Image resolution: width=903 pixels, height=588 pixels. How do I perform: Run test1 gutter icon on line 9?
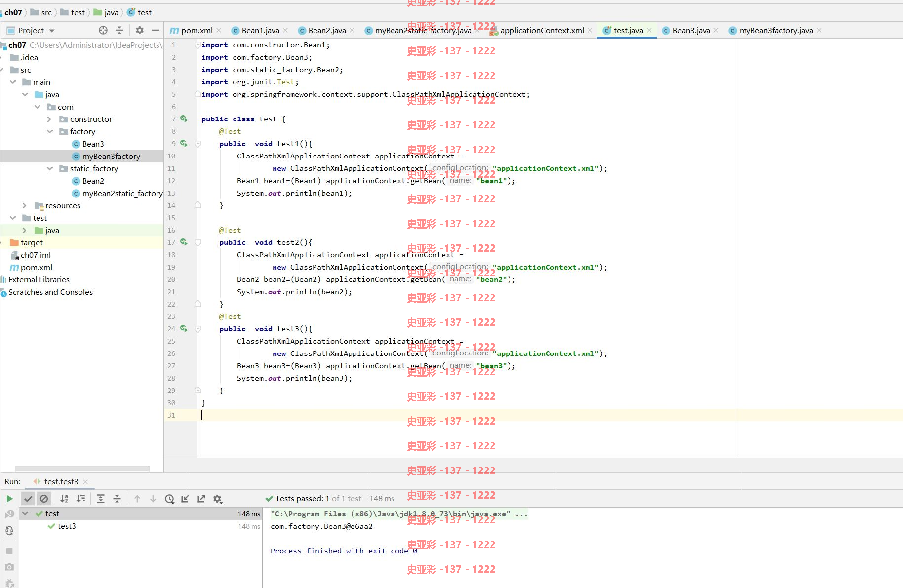[x=184, y=143]
